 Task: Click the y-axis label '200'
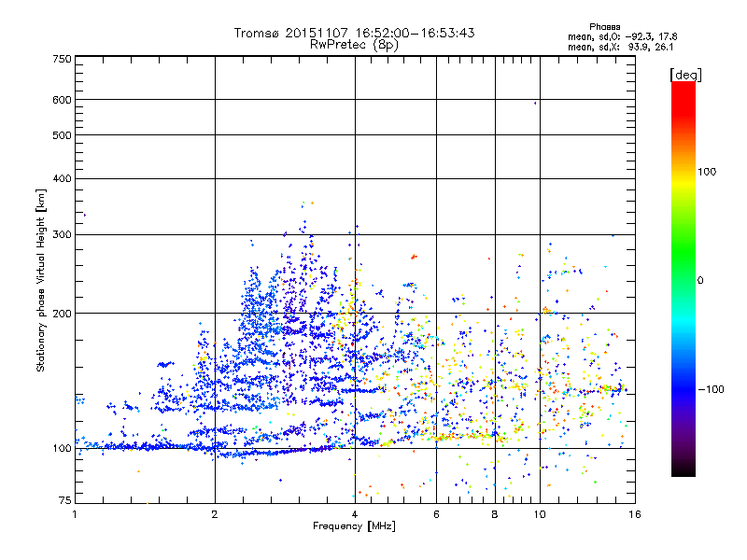[x=62, y=314]
